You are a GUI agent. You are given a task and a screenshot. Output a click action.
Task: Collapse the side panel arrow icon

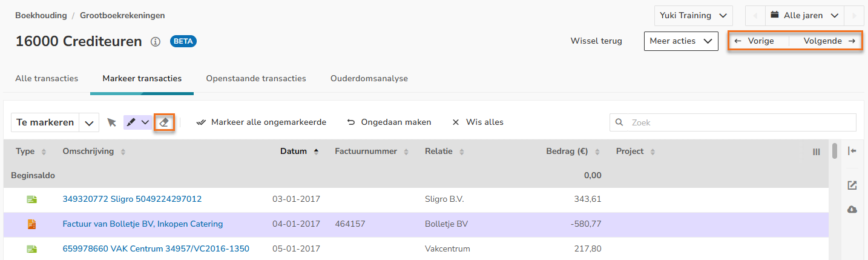(x=852, y=151)
